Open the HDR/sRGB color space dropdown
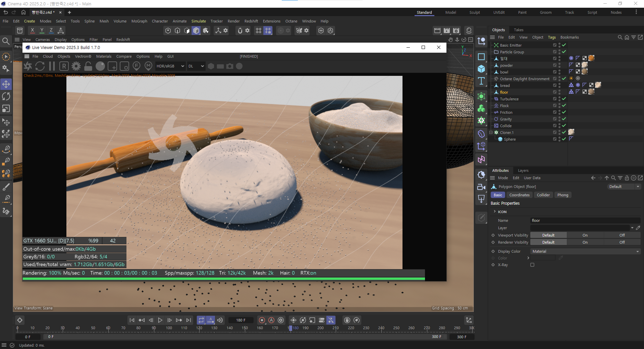 point(170,66)
